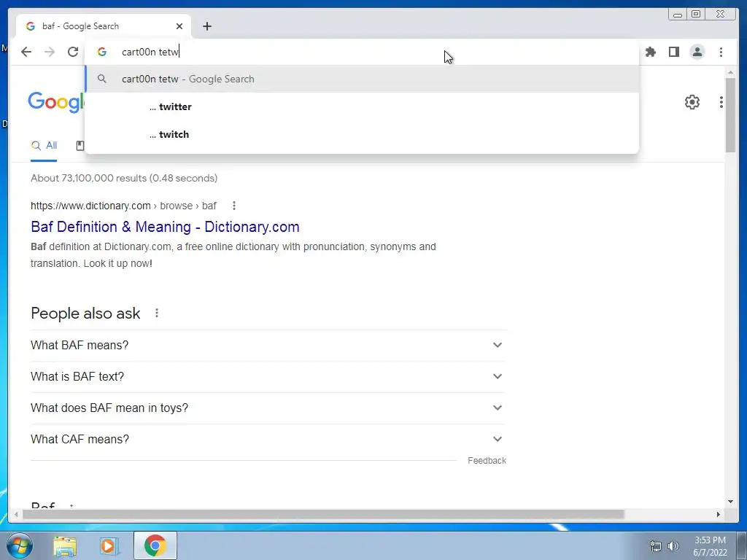Click the address bar text 'cart00n tetw'
The image size is (747, 560).
point(150,52)
